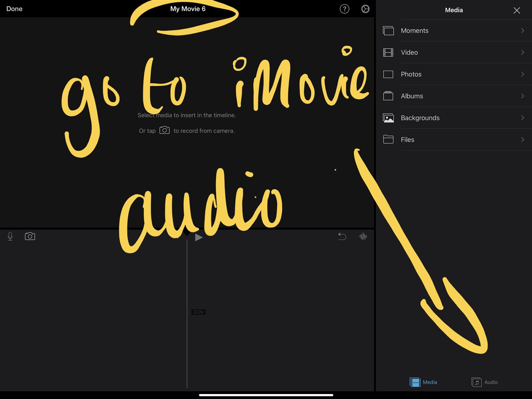Screen dimensions: 532x399
Task: Switch to the Media tab
Action: click(x=423, y=382)
